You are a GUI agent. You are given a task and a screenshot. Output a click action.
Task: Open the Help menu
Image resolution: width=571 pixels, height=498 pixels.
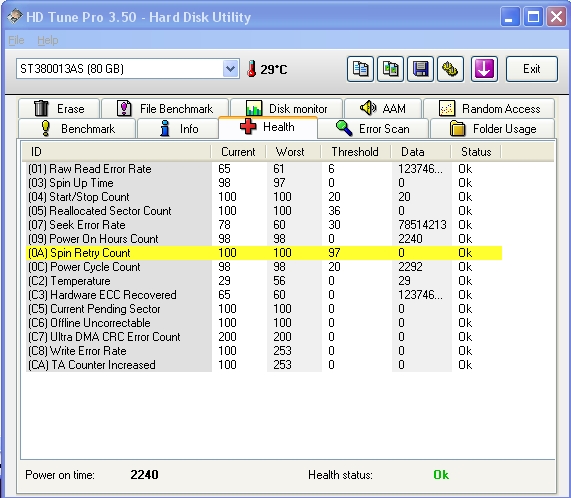coord(48,40)
